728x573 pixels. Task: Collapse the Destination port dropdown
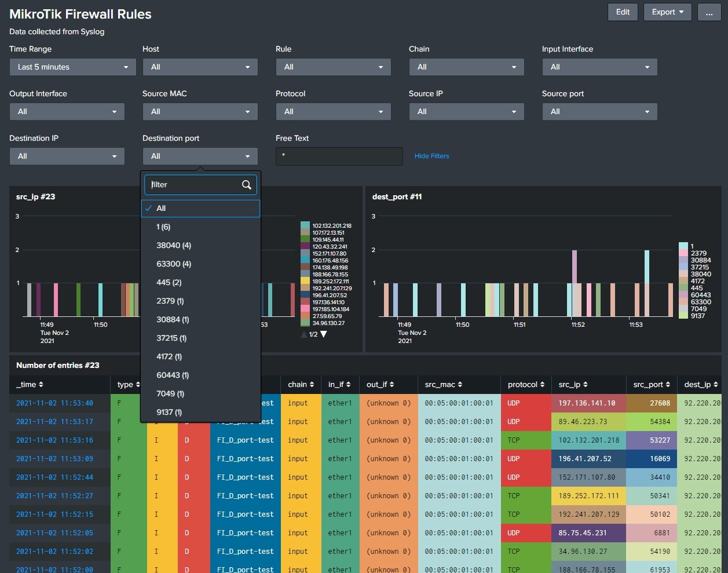pos(200,156)
